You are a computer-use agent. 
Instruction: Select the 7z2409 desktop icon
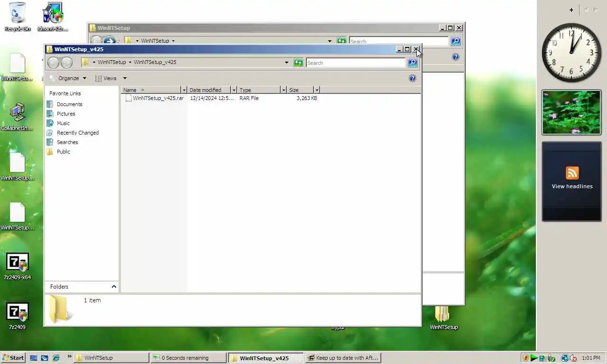(18, 316)
